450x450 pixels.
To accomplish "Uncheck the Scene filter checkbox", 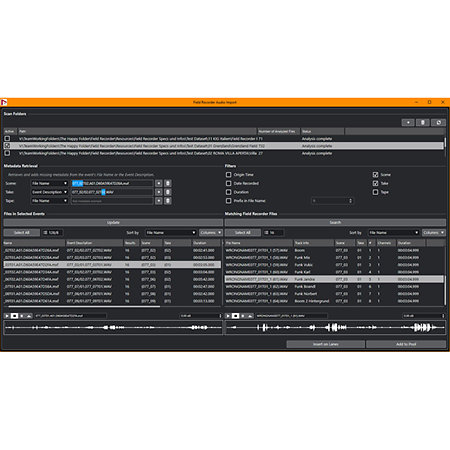I will tap(375, 175).
